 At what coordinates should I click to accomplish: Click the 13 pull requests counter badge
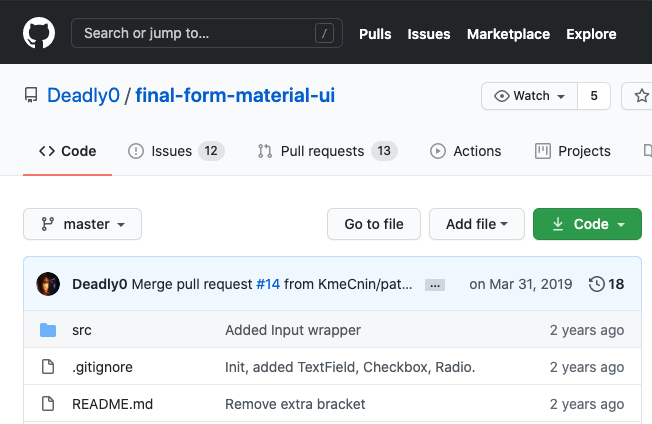384,151
